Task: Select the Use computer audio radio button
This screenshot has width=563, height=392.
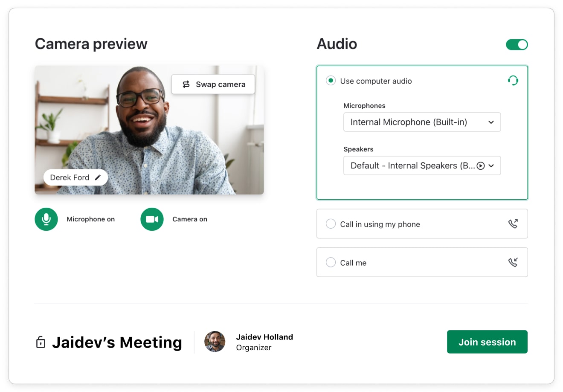Action: click(x=331, y=81)
